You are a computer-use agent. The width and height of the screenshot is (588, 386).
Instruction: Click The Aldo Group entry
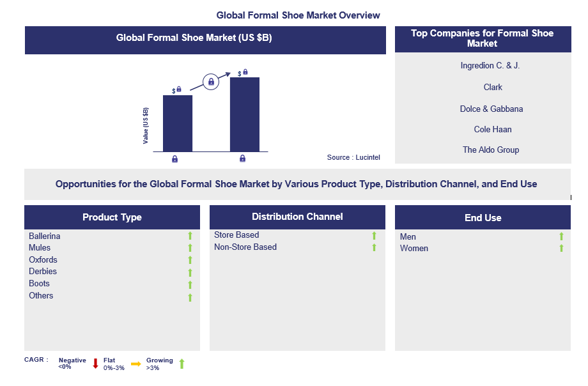(x=491, y=150)
